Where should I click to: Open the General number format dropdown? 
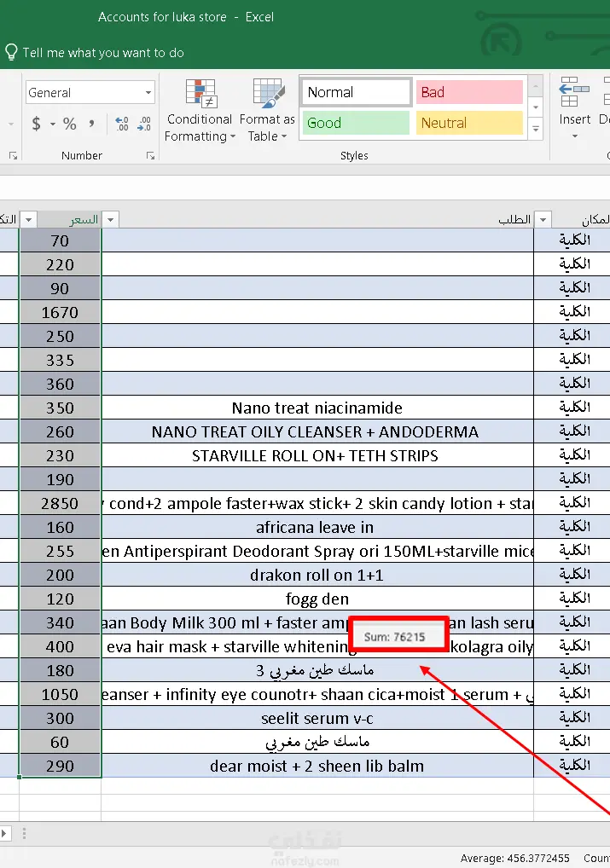tap(148, 92)
